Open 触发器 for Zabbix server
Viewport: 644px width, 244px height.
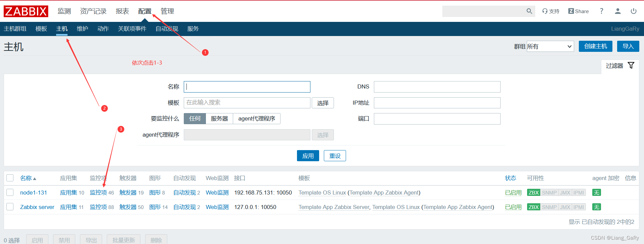[x=128, y=207]
